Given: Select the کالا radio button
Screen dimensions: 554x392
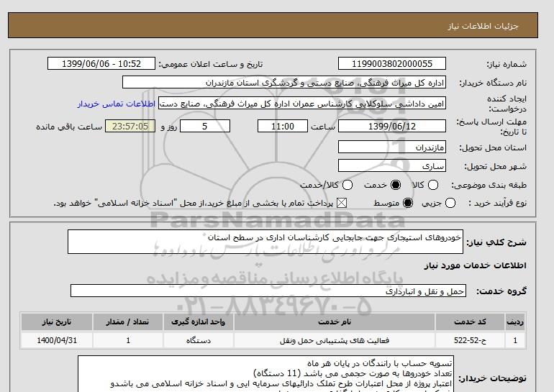Looking at the screenshot, I should [x=432, y=185].
